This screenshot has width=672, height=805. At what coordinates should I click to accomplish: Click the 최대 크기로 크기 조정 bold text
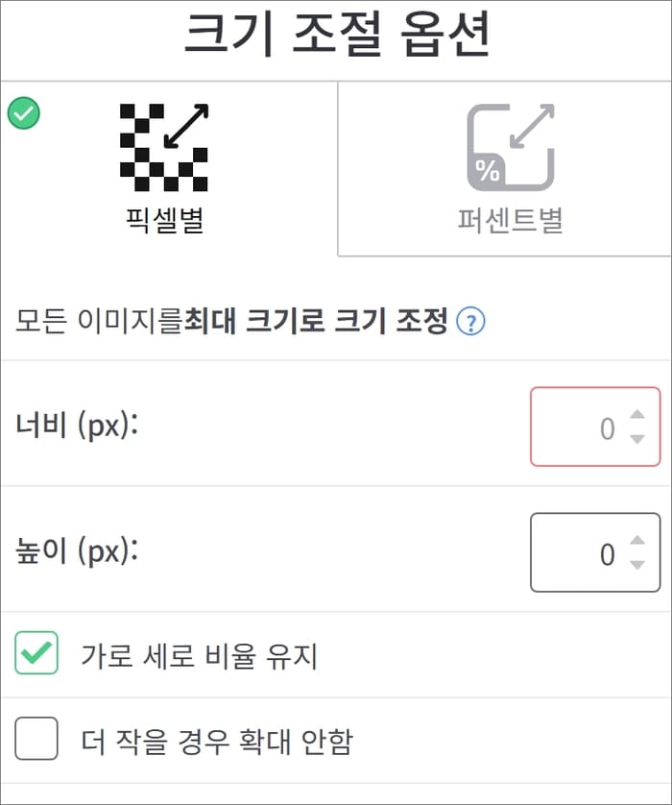click(316, 321)
